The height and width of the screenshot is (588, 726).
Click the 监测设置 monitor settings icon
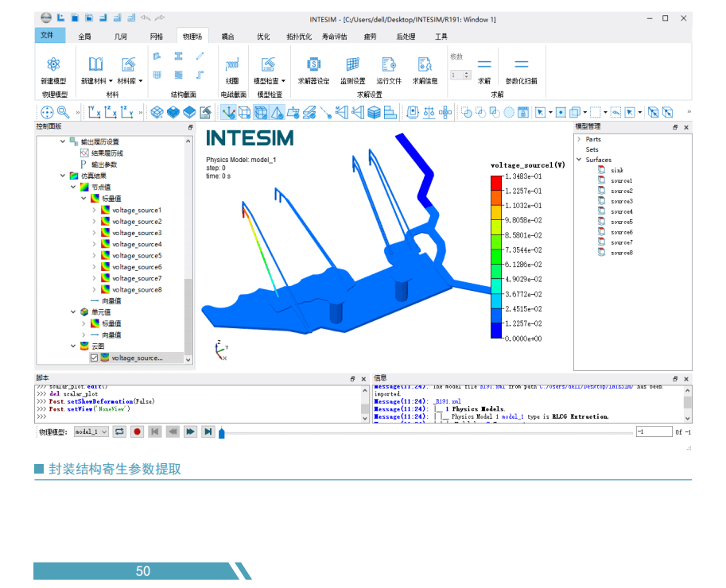click(352, 66)
